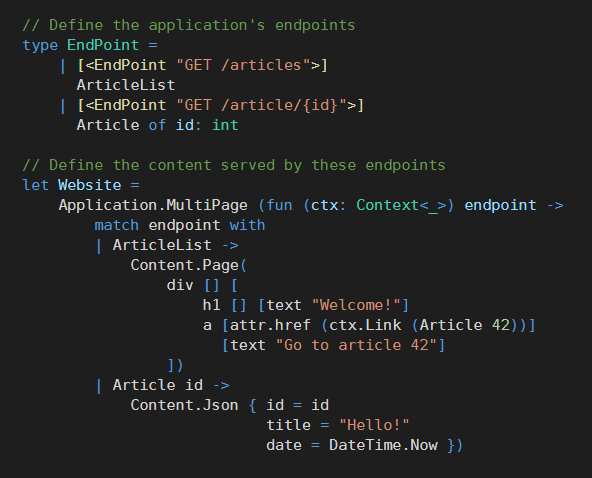
Task: Click the "Welcome!" string in h1
Action: click(356, 305)
